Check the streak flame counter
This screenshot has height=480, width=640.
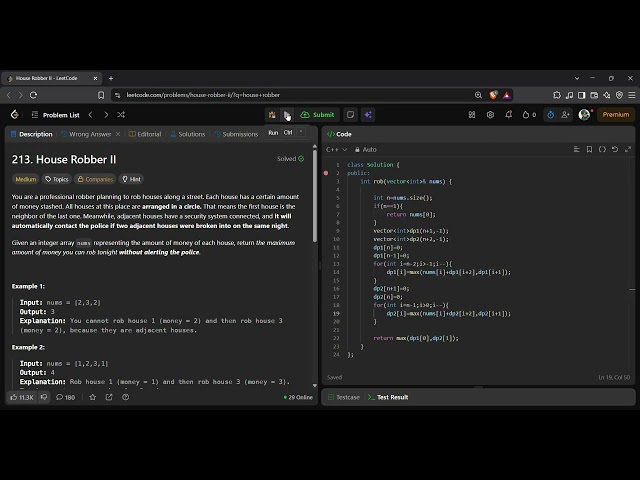point(529,115)
